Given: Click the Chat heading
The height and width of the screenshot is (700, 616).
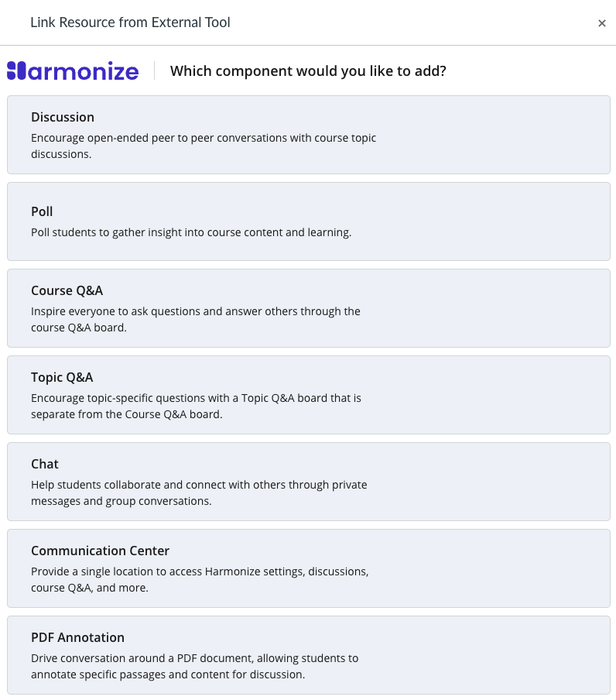Looking at the screenshot, I should pos(45,464).
